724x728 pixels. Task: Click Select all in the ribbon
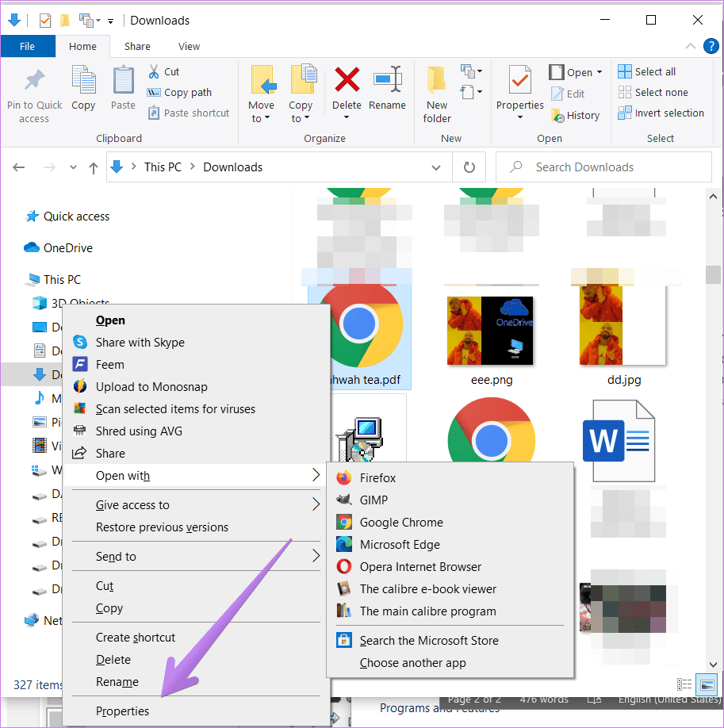click(x=655, y=71)
